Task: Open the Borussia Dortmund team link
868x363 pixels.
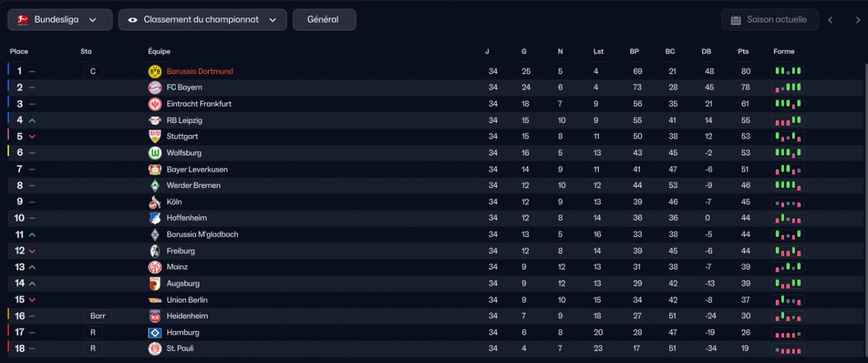Action: tap(200, 71)
